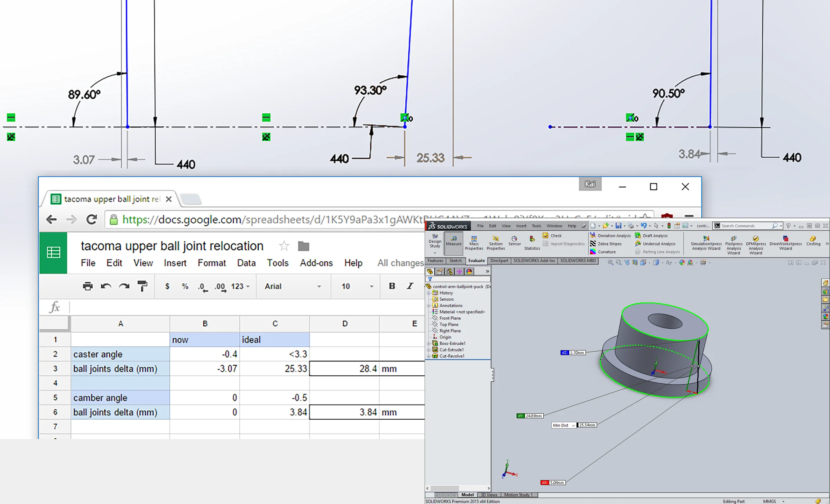Open the ConfigurationManager tab icon

[450, 272]
